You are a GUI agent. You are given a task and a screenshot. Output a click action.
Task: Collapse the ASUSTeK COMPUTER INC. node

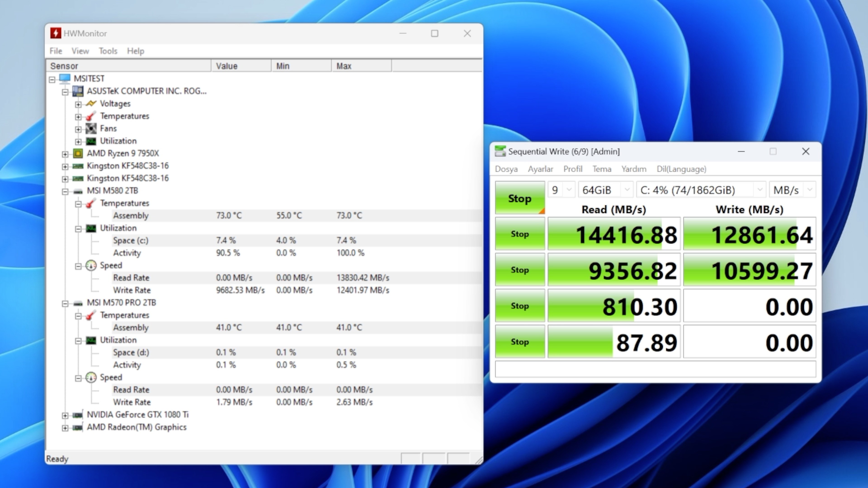pos(65,92)
